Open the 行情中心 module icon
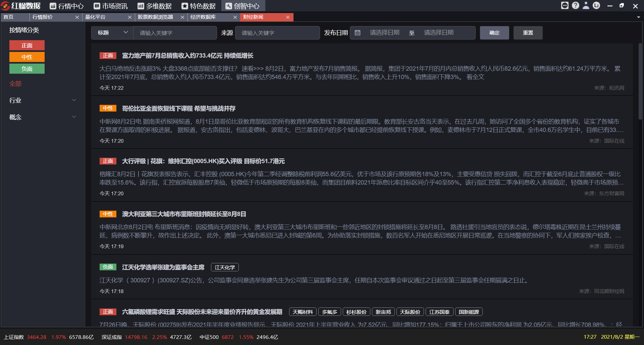644x345 pixels. pos(53,5)
